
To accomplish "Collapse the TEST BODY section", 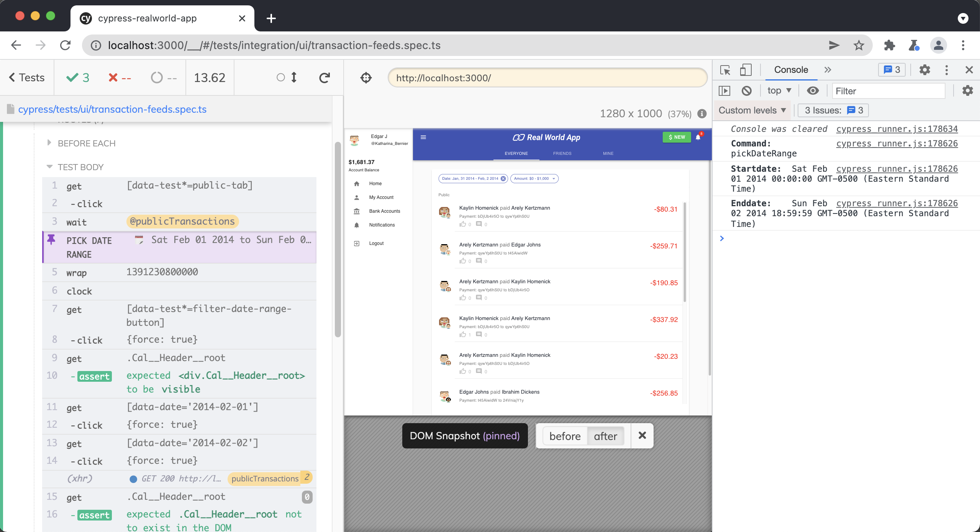I will point(49,167).
